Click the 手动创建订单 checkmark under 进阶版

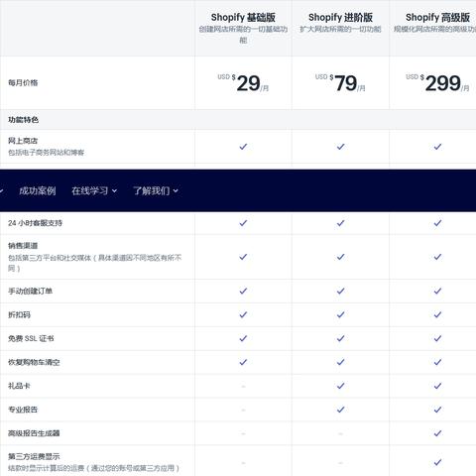tap(340, 291)
